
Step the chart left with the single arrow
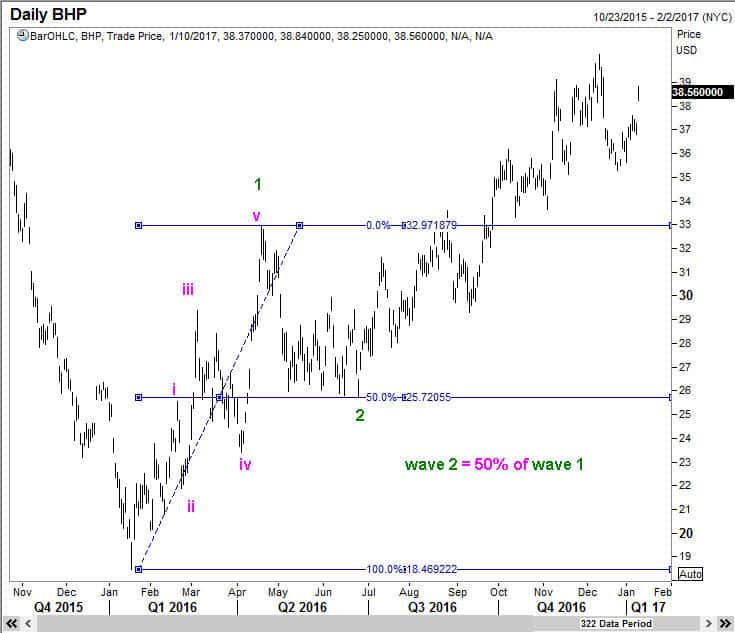point(28,623)
